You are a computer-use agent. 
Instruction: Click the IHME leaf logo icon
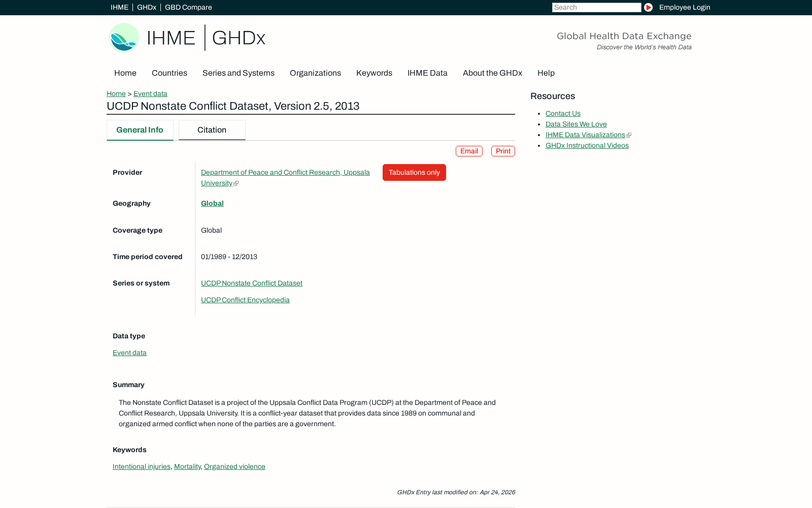pyautogui.click(x=124, y=38)
